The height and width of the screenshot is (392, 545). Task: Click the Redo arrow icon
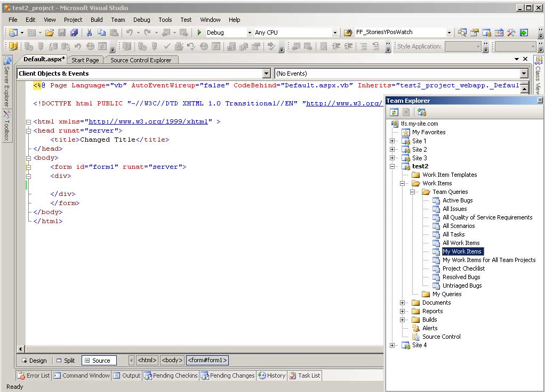(x=147, y=32)
